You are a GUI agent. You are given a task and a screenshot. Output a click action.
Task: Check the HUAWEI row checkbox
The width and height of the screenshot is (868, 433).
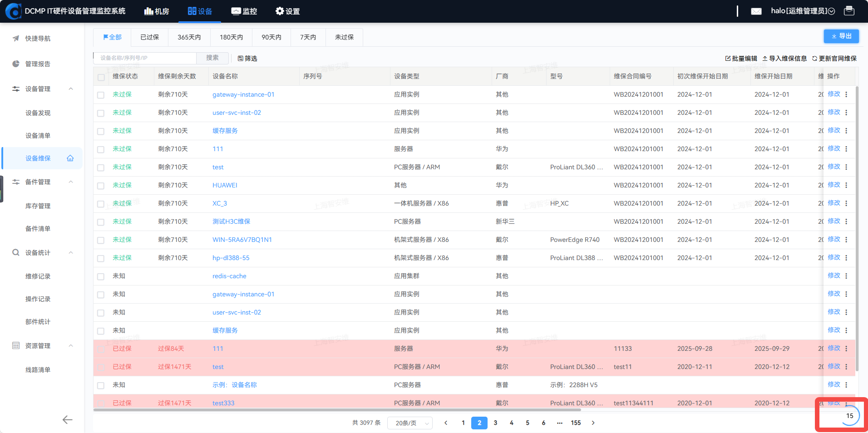[x=101, y=186]
